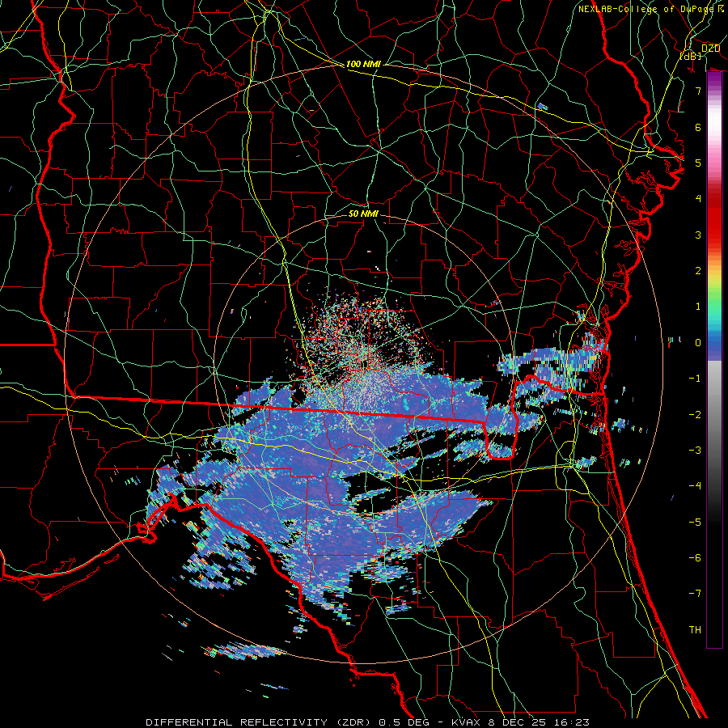This screenshot has width=728, height=728.
Task: Click the 4 value on the dB scale
Action: tap(698, 199)
